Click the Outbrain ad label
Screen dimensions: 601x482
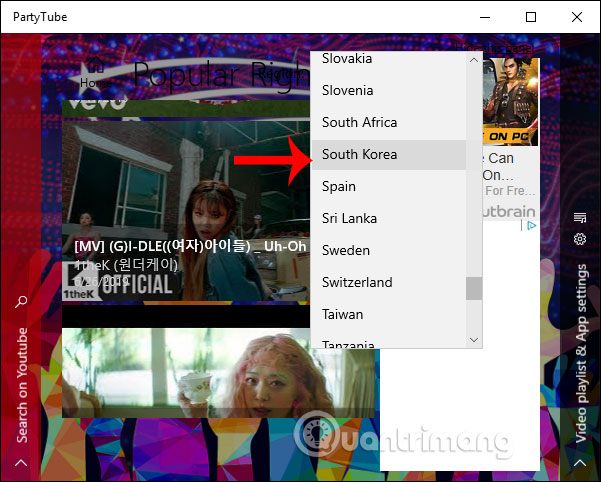tap(509, 211)
